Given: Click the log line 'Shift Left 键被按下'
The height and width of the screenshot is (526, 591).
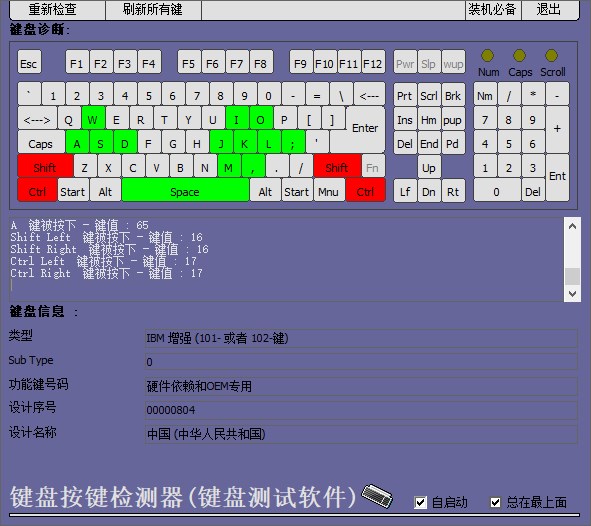Looking at the screenshot, I should pos(107,237).
